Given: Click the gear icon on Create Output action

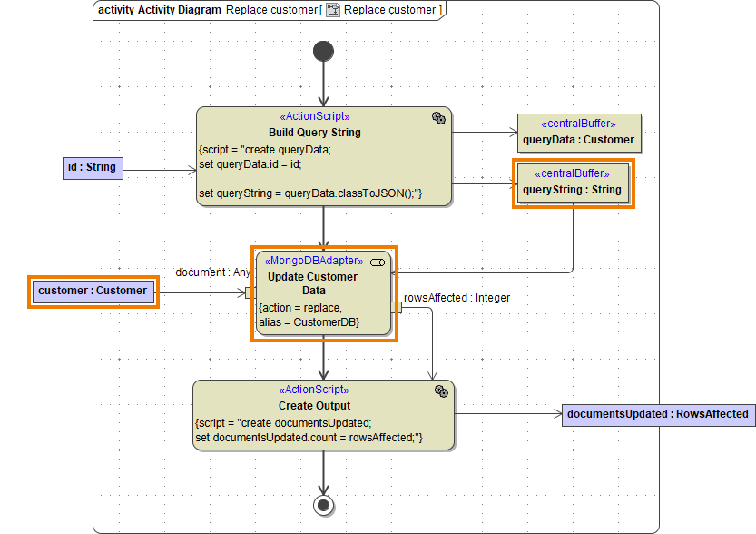Looking at the screenshot, I should pos(439,391).
